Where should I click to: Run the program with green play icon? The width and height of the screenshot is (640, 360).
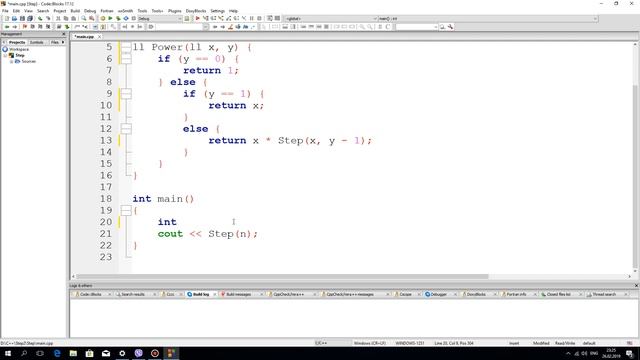coord(110,18)
